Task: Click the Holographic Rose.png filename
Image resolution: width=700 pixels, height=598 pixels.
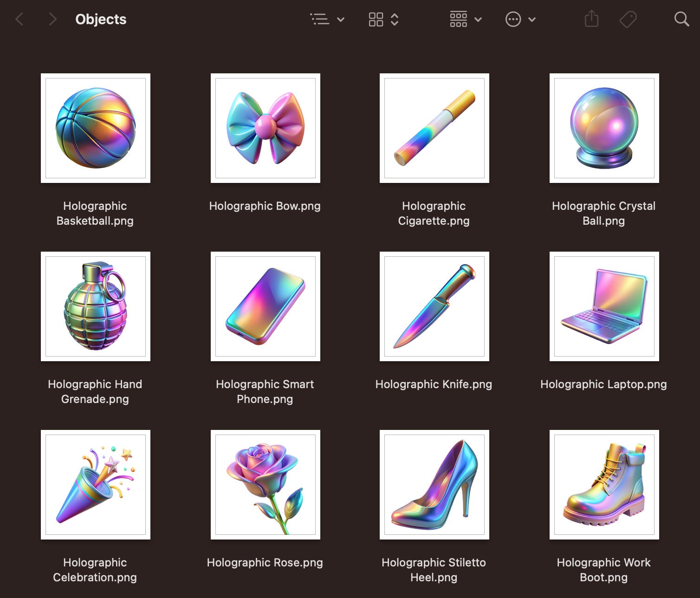Action: pos(265,563)
